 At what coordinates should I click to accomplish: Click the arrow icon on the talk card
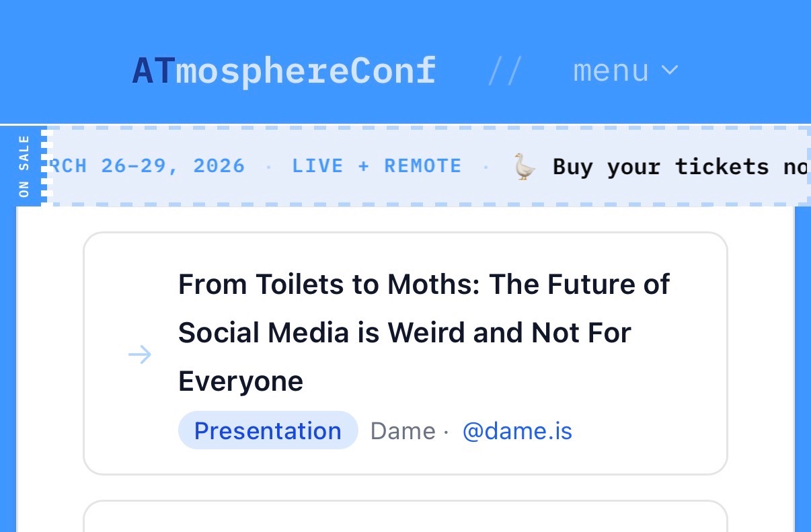pyautogui.click(x=140, y=354)
